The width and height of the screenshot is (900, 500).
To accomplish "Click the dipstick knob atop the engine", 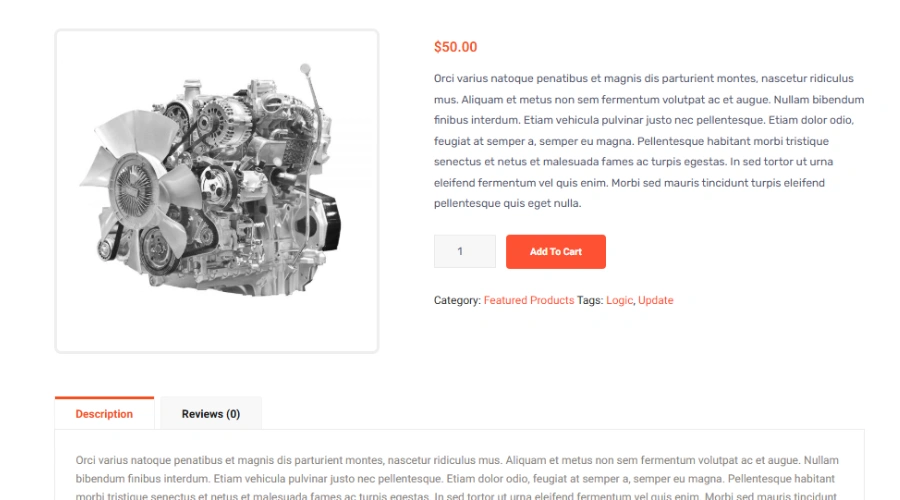I will coord(305,69).
